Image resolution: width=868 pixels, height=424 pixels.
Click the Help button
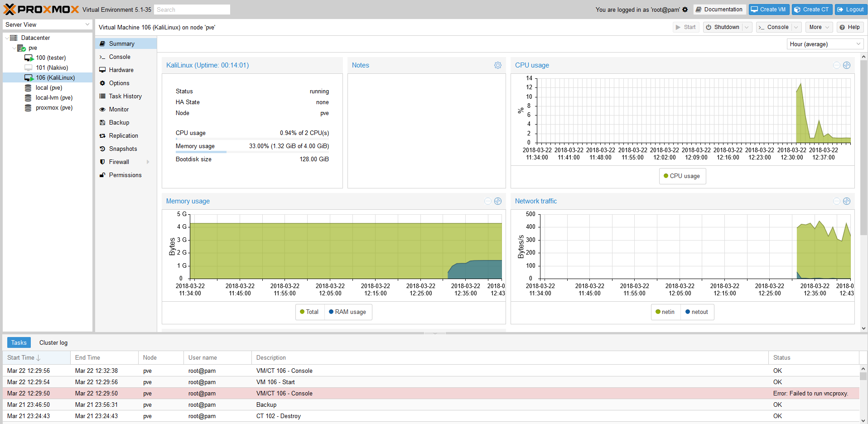(x=850, y=27)
